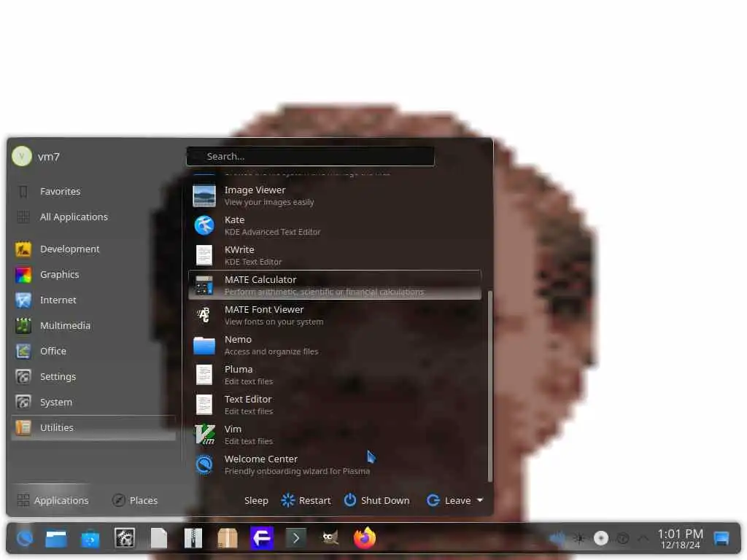Click the Leave button
Image resolution: width=747 pixels, height=560 pixels.
tap(449, 500)
